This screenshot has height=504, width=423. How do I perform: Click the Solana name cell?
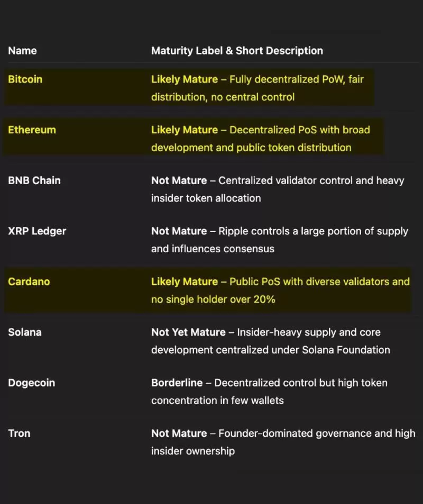[25, 332]
